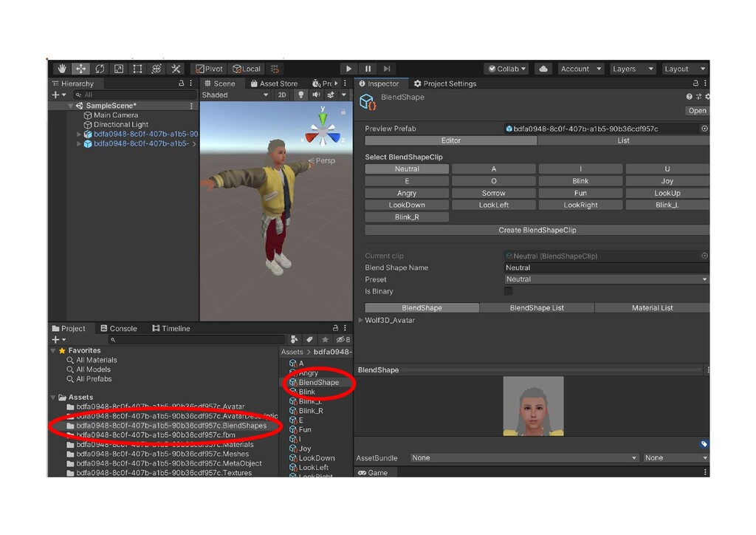Select the Rotate tool
Image resolution: width=756 pixels, height=535 pixels.
[100, 69]
